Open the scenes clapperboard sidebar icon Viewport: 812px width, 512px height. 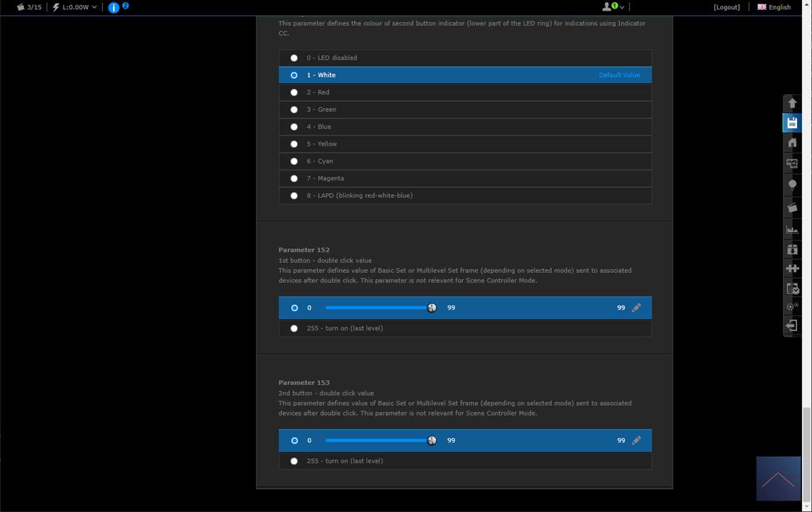pyautogui.click(x=792, y=207)
